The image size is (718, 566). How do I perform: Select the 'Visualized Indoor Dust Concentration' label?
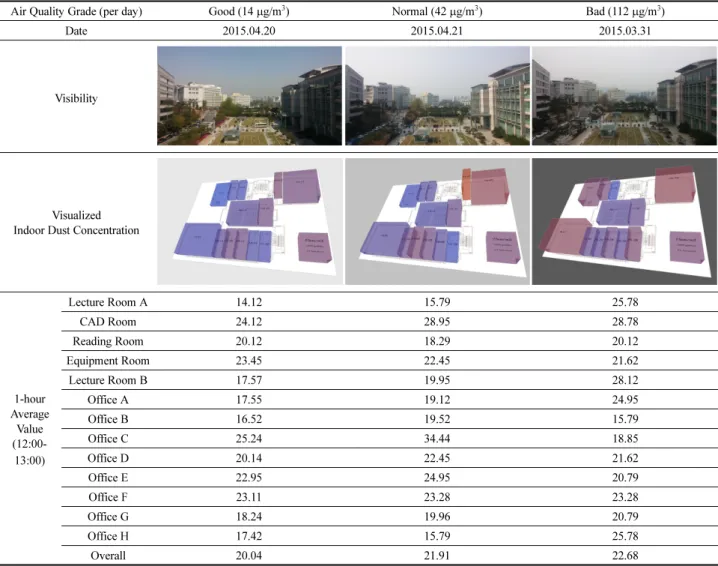point(76,223)
